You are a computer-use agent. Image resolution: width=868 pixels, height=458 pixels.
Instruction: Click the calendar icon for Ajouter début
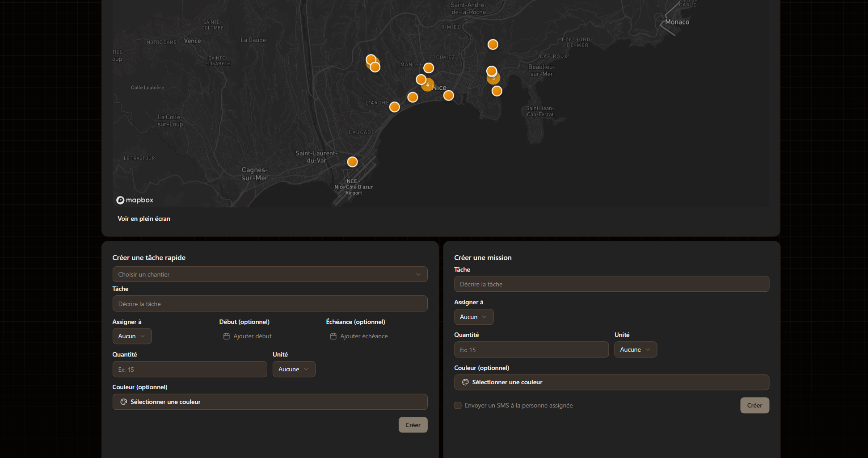[x=227, y=336]
